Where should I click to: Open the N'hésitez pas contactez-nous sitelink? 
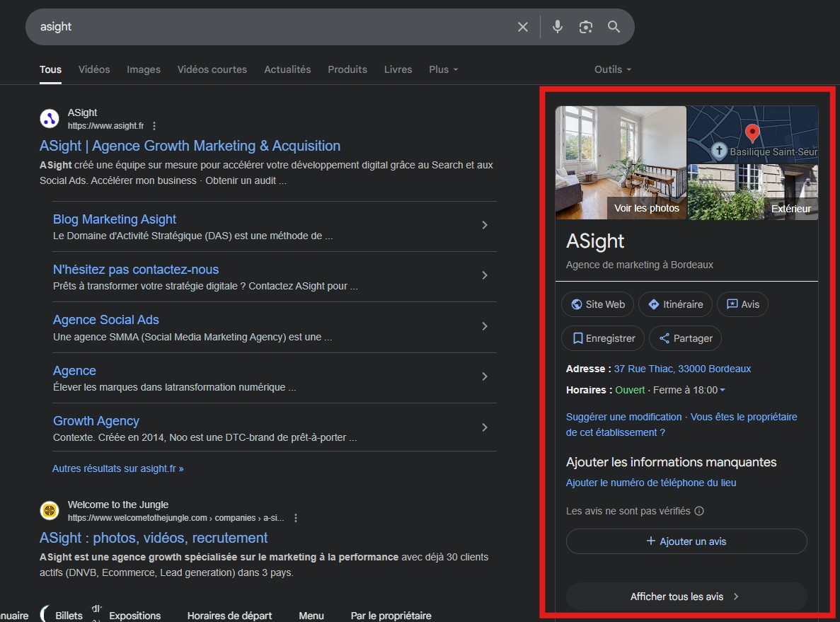136,270
